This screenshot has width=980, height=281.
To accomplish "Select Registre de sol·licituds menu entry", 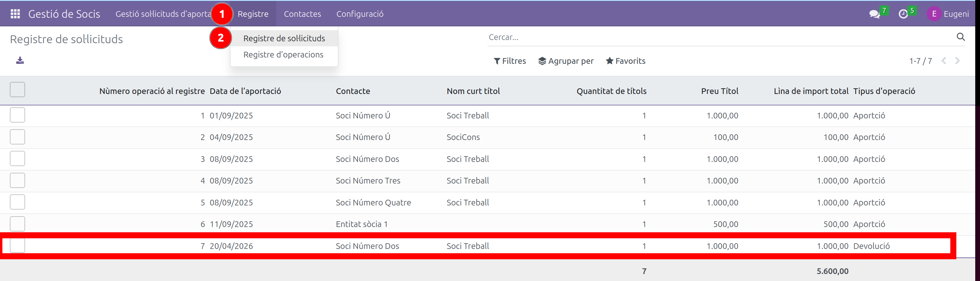I will (284, 38).
